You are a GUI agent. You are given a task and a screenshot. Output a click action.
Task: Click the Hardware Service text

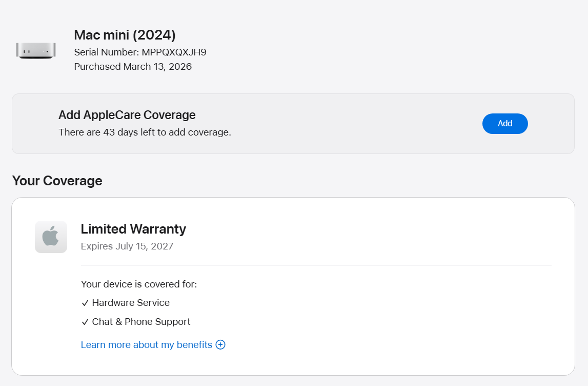tap(131, 303)
